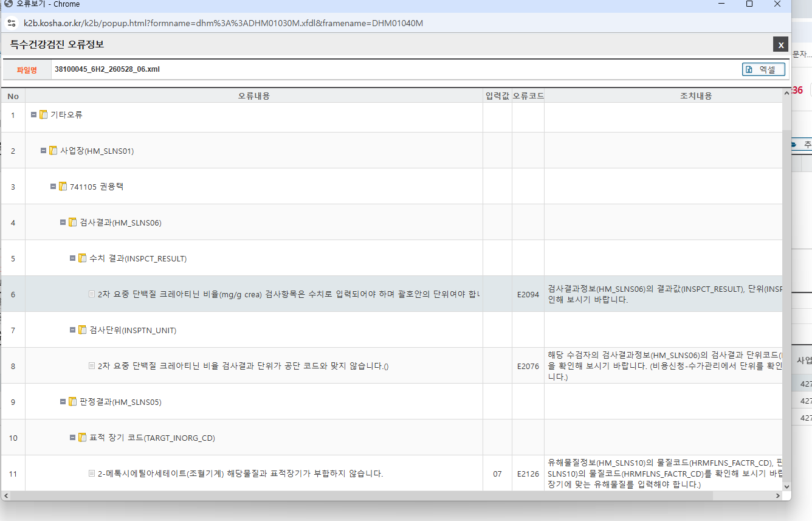Screen dimensions: 812x521
Task: Click the document icon of the E2094 error row
Action: pyautogui.click(x=92, y=294)
